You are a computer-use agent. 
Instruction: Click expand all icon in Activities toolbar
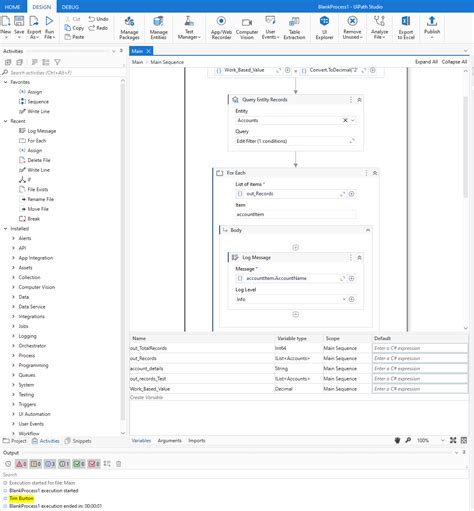coord(8,62)
